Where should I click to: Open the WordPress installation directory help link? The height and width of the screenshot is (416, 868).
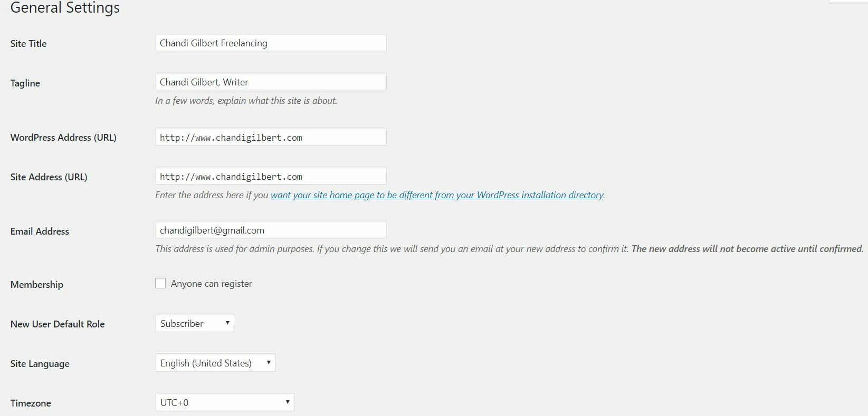(x=437, y=195)
